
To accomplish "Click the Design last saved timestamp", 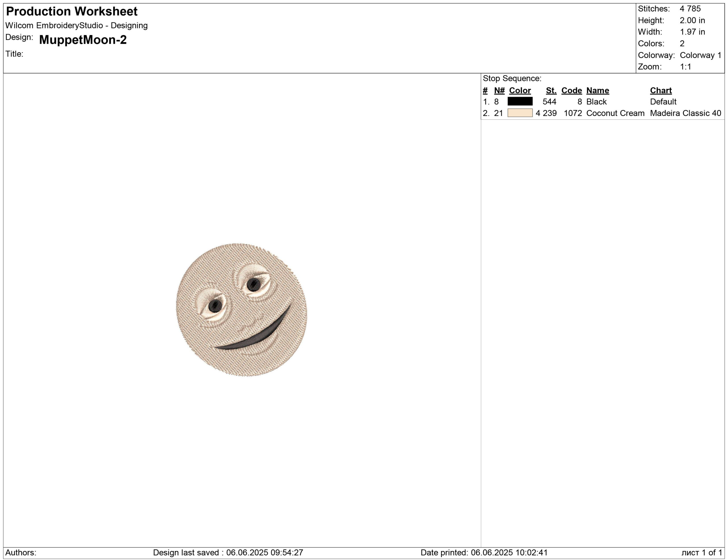I will click(x=228, y=552).
